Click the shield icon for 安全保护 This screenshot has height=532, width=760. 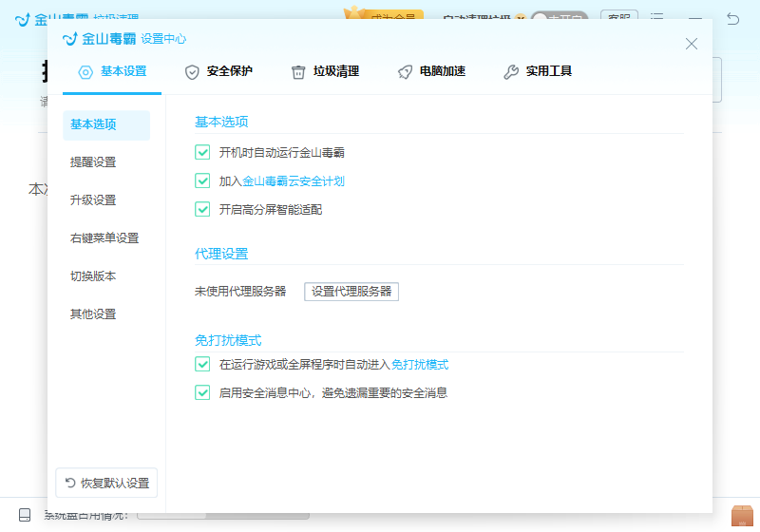pyautogui.click(x=192, y=72)
